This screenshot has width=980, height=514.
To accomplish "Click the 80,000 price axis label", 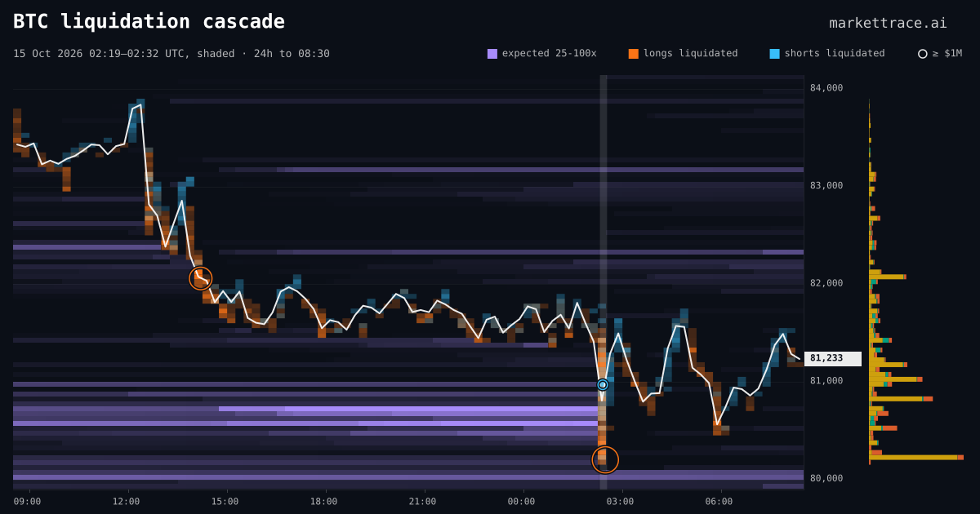I will (826, 478).
